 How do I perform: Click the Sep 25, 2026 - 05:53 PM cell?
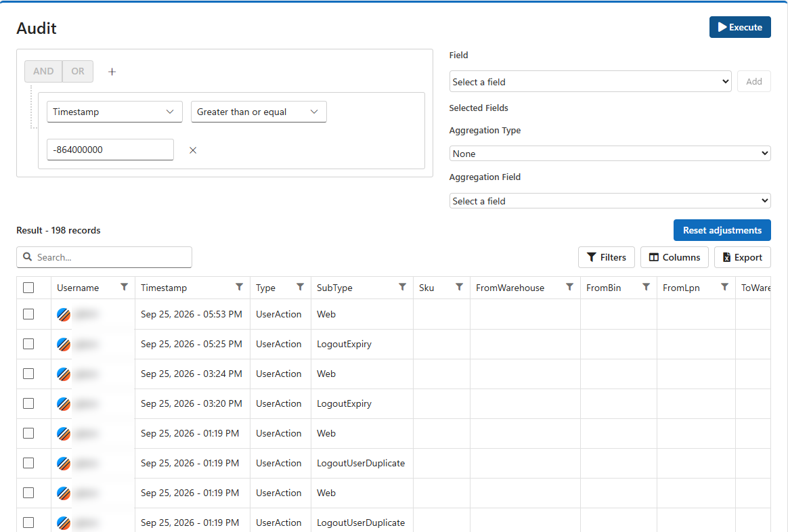192,314
